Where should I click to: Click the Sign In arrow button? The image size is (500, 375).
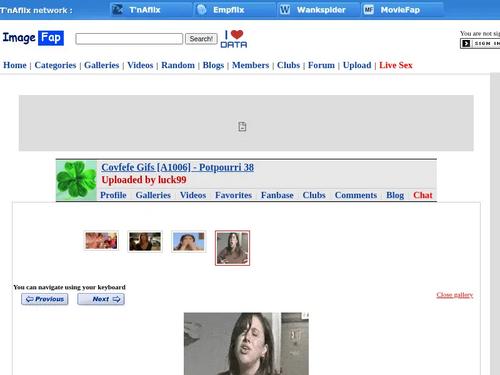[480, 43]
